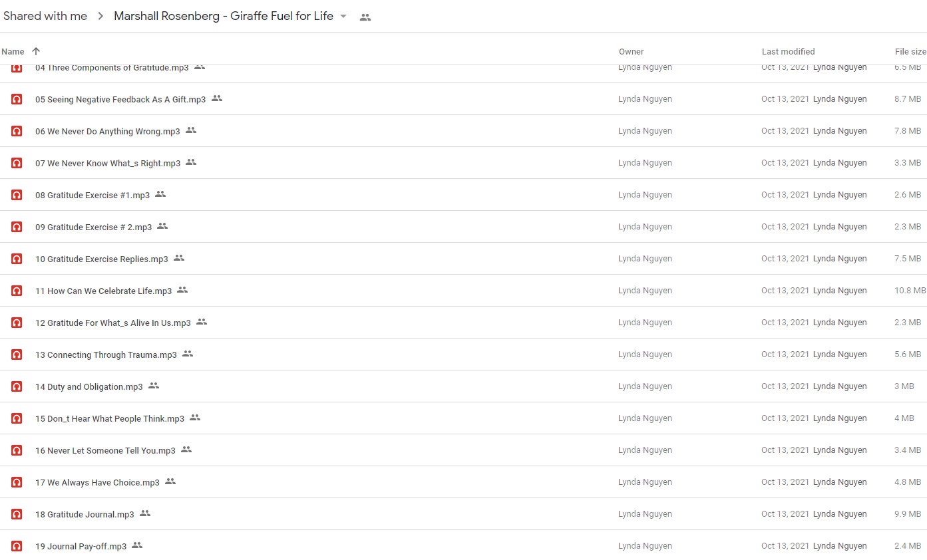Click the 8.7 MB file size value
This screenshot has height=560, width=927.
[x=908, y=99]
